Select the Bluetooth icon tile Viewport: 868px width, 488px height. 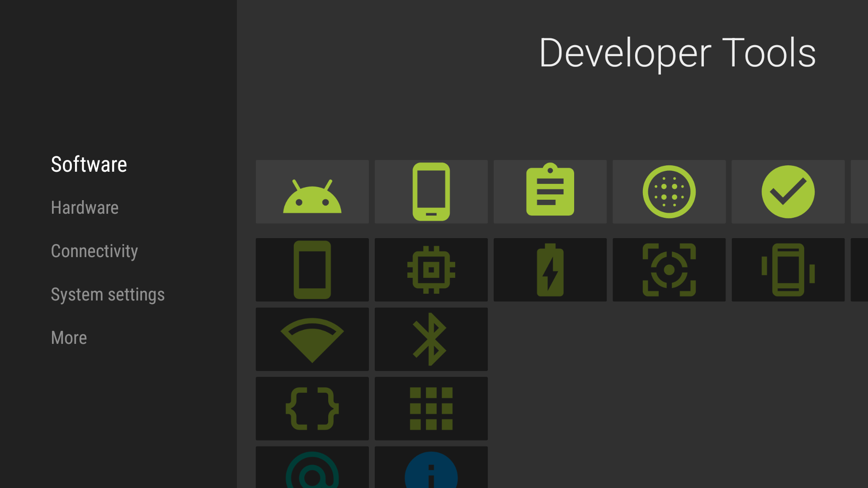pos(431,339)
